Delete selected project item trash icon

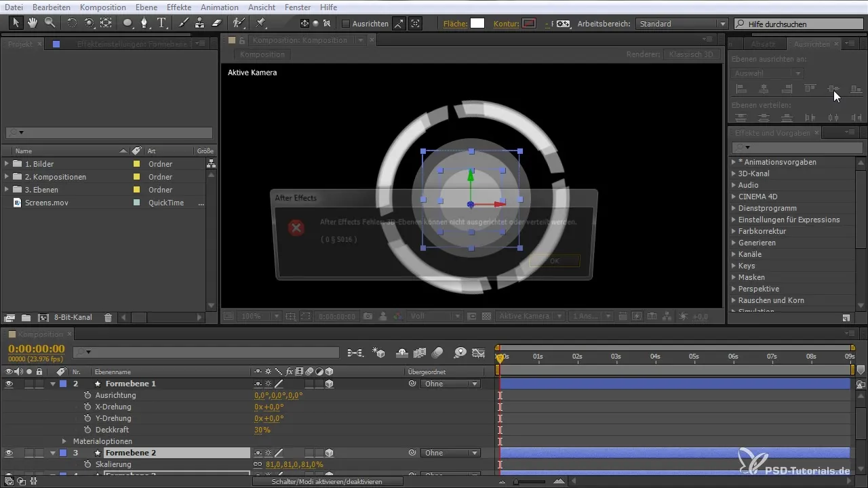point(108,317)
